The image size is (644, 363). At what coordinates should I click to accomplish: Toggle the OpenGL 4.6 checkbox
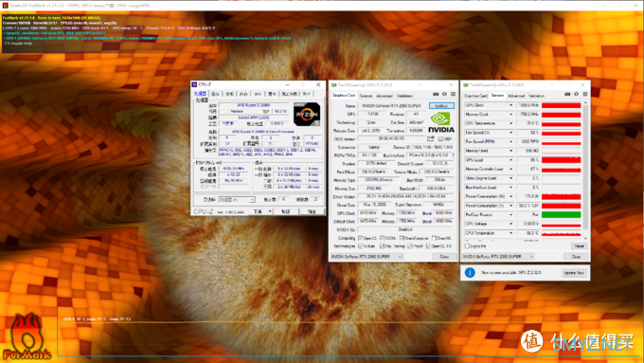tap(428, 246)
